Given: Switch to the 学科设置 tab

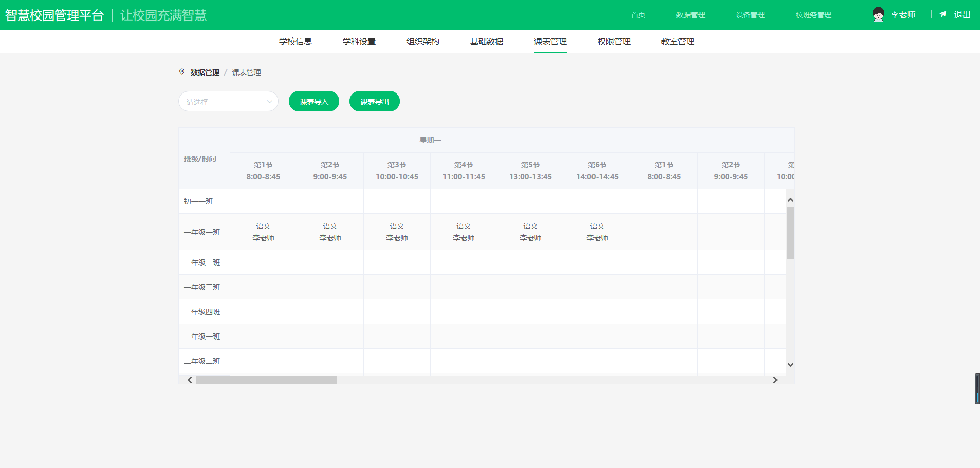Looking at the screenshot, I should click(x=359, y=42).
